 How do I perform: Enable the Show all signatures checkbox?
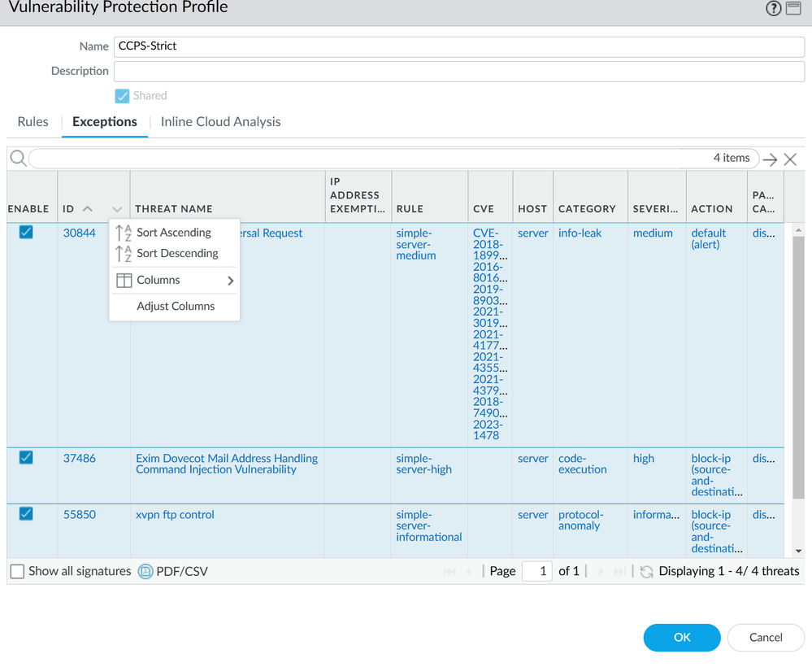[17, 572]
